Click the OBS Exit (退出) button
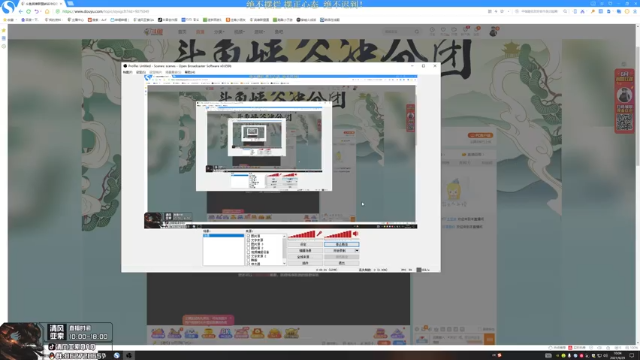Screen dimensions: 640x360 (x=342, y=263)
